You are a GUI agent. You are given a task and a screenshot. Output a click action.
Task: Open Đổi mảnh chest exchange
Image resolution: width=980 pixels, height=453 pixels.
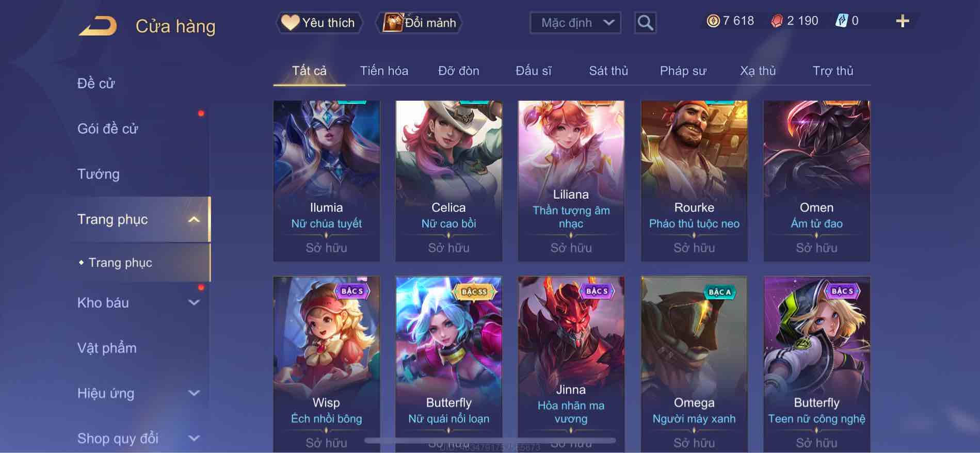pyautogui.click(x=421, y=23)
